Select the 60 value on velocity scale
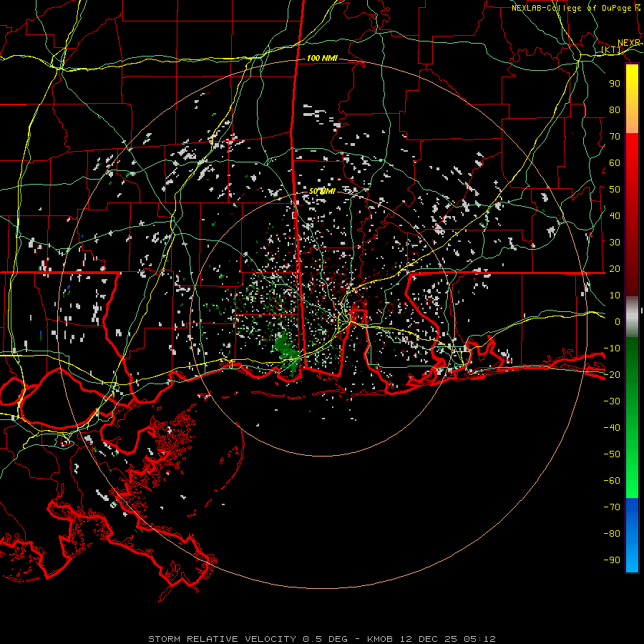This screenshot has height=644, width=644. pyautogui.click(x=615, y=162)
